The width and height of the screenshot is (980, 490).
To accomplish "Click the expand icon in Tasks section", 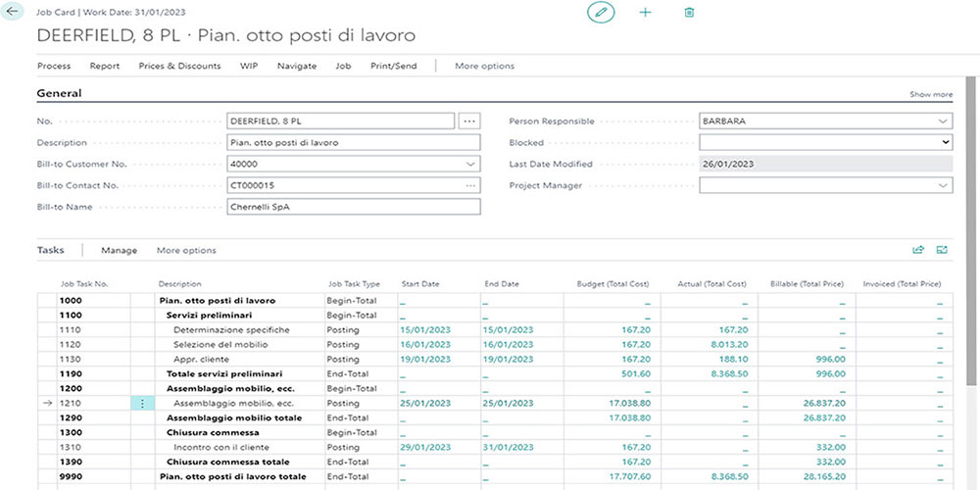I will [x=942, y=250].
